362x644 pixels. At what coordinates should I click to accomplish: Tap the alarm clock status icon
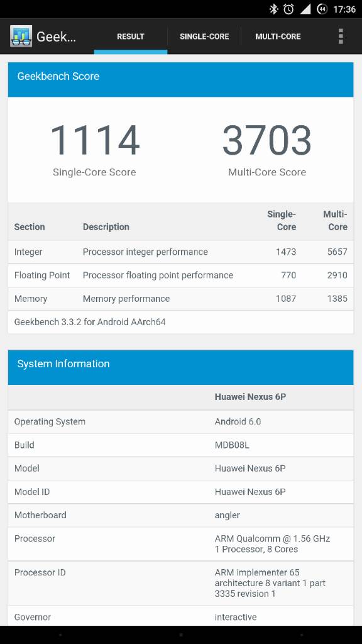click(x=288, y=9)
